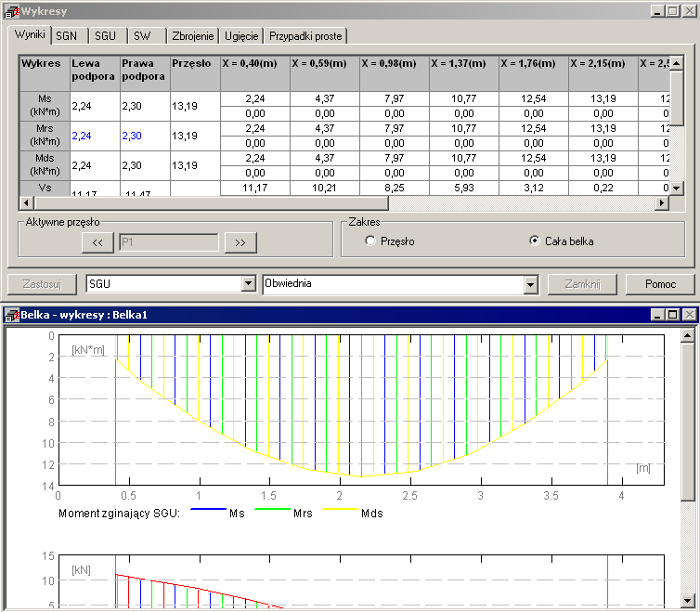This screenshot has height=612, width=700.
Task: Select the Mrs (kN*m) row header
Action: point(45,136)
